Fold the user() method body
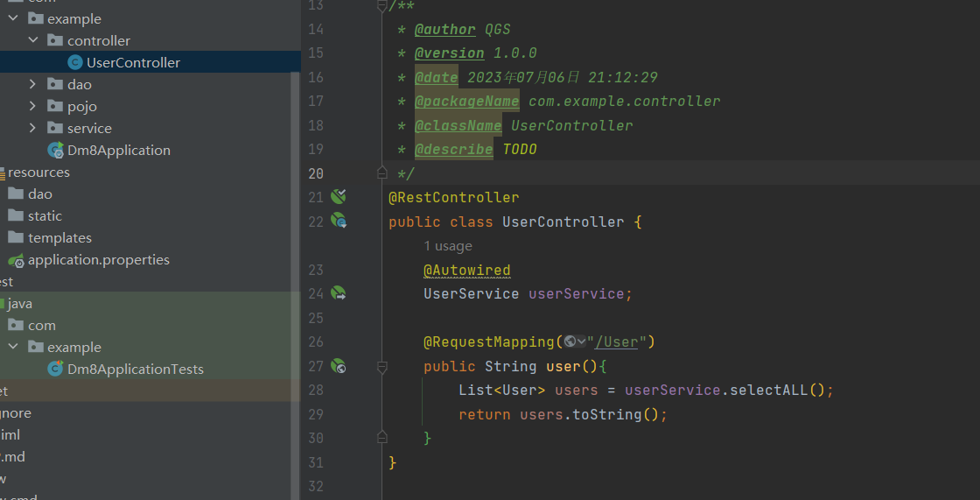980x500 pixels. [381, 366]
